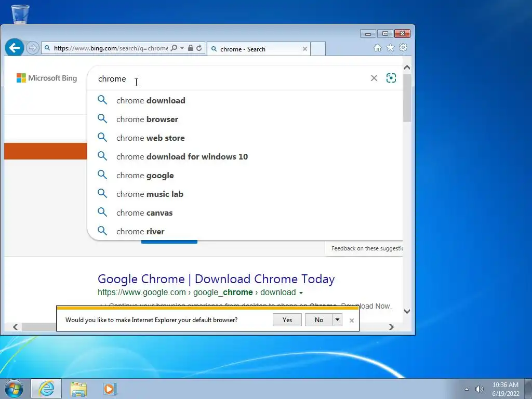Screen dimensions: 532x399
Task: Choose suggestion 'chrome music lab'
Action: [x=245, y=194]
